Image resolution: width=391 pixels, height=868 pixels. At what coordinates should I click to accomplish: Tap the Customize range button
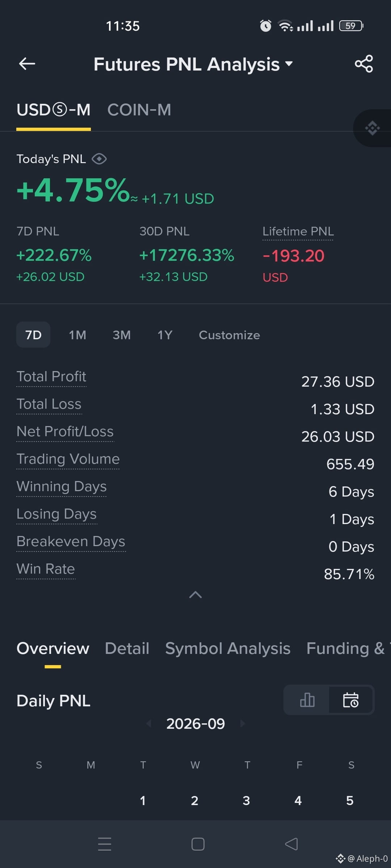pyautogui.click(x=230, y=335)
